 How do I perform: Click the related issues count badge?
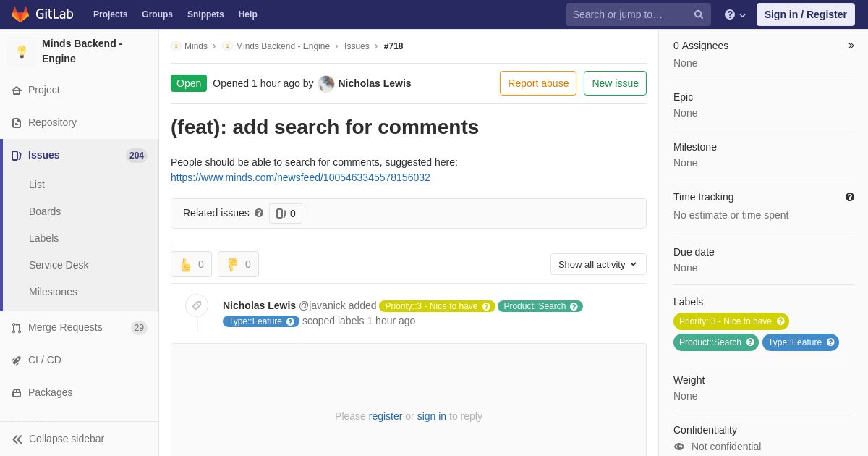tap(286, 214)
